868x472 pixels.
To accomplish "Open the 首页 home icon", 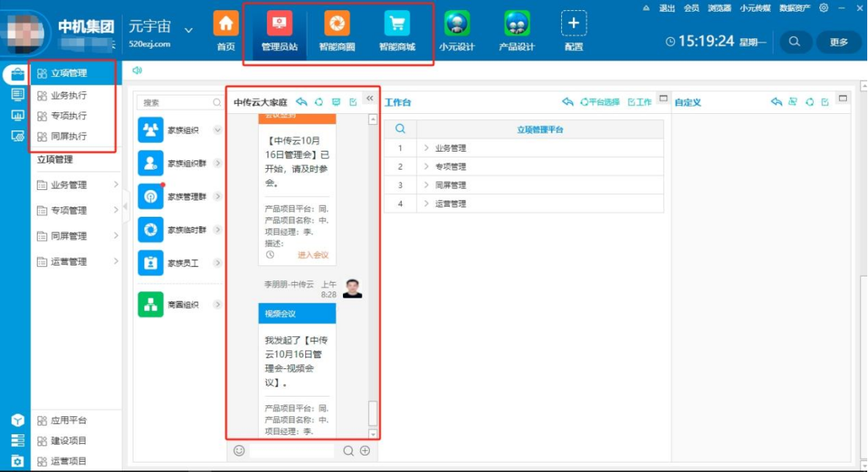I will (225, 24).
